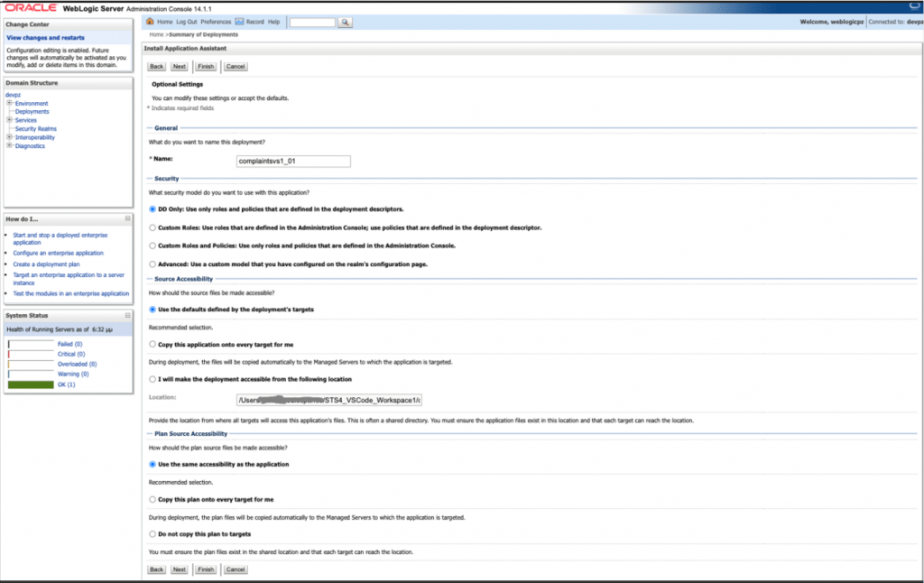Select Advanced security model option
The height and width of the screenshot is (583, 924).
(152, 264)
